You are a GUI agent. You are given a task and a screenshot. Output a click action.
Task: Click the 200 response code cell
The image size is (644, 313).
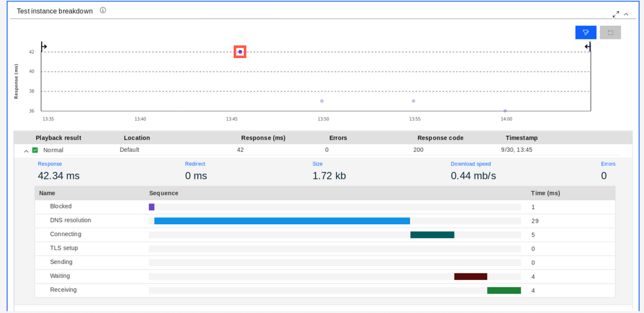(x=418, y=150)
